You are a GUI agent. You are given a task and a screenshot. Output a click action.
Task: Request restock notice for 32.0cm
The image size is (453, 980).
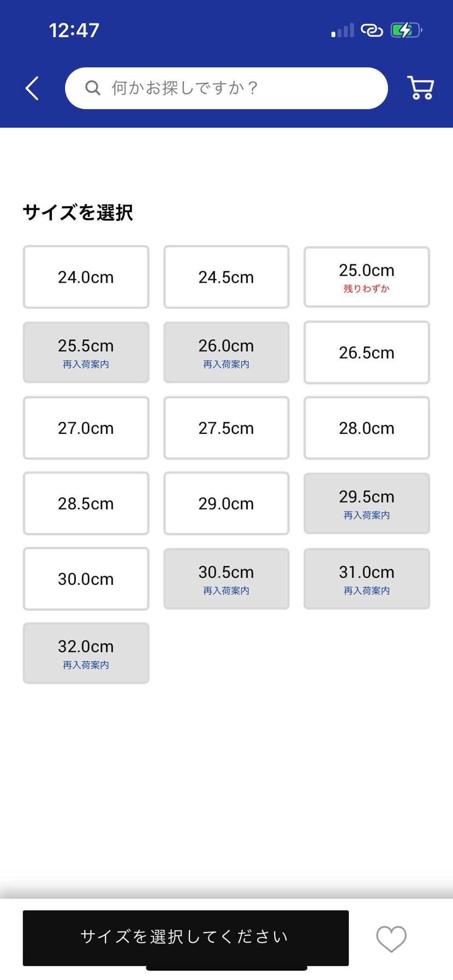[86, 653]
